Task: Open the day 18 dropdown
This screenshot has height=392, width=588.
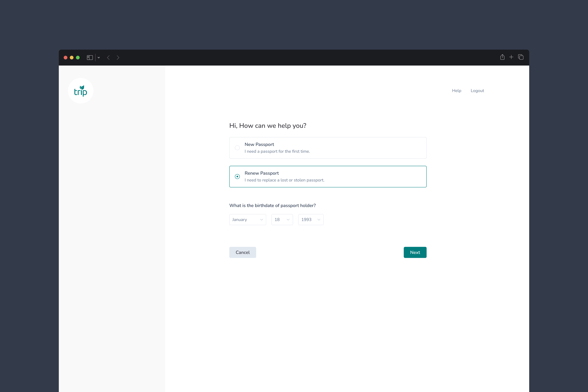Action: tap(282, 219)
